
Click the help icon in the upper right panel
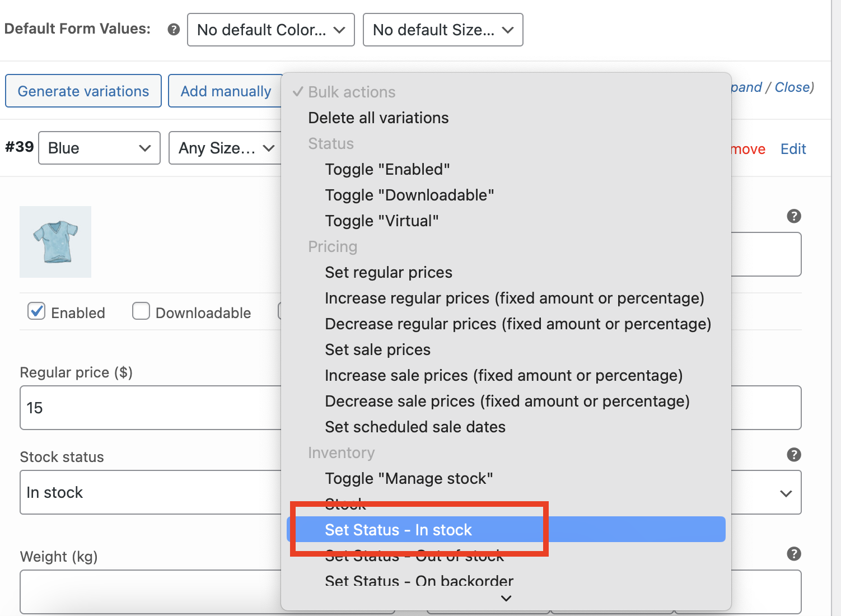(x=793, y=216)
